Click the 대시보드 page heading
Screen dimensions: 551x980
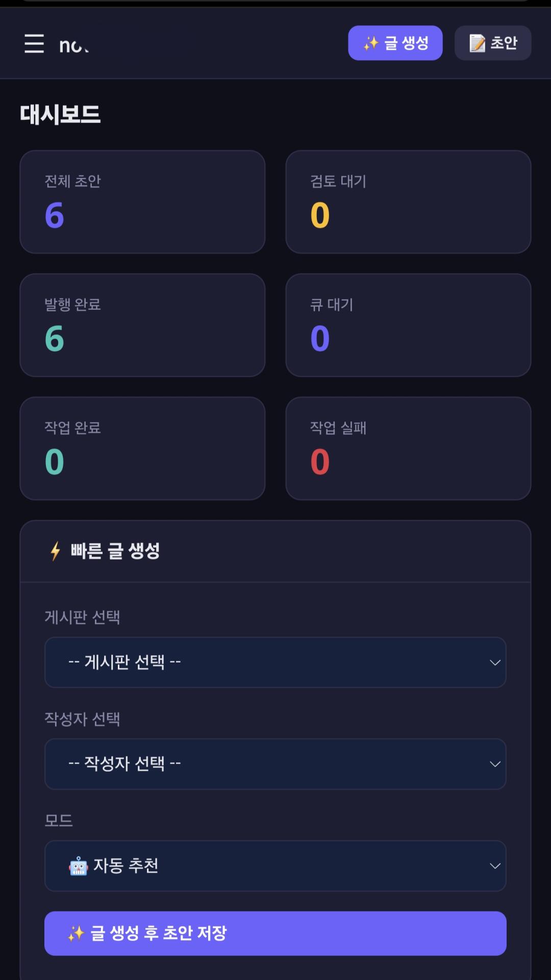pos(60,114)
